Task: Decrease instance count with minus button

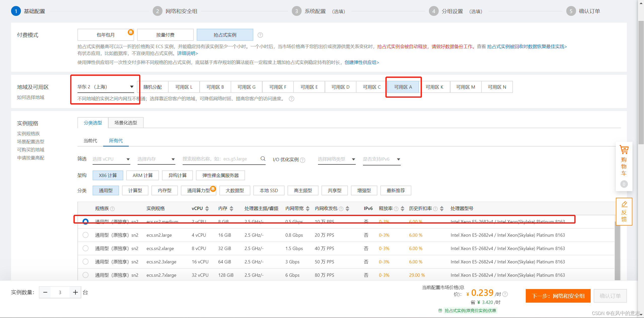Action: click(x=45, y=292)
